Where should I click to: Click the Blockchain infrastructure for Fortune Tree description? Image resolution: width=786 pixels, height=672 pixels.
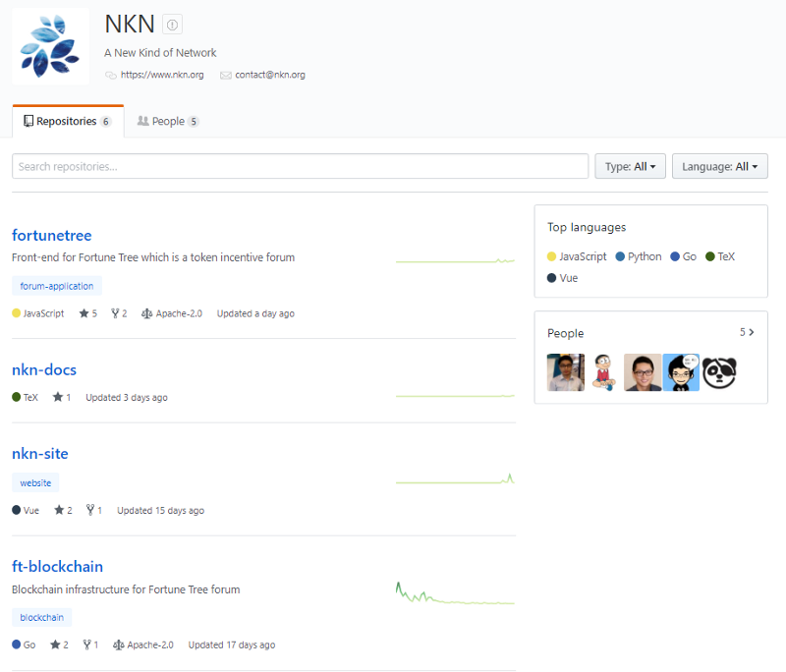coord(126,589)
